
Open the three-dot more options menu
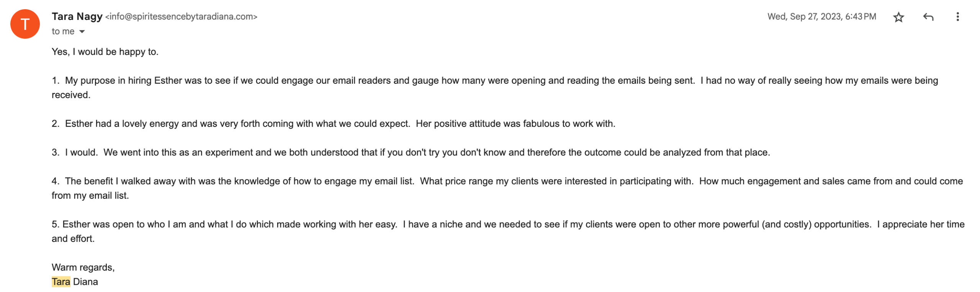(x=957, y=17)
